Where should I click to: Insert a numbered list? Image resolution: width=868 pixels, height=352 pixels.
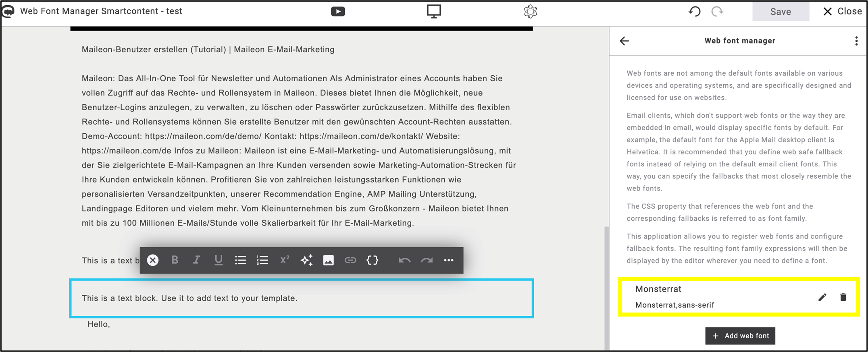coord(262,260)
